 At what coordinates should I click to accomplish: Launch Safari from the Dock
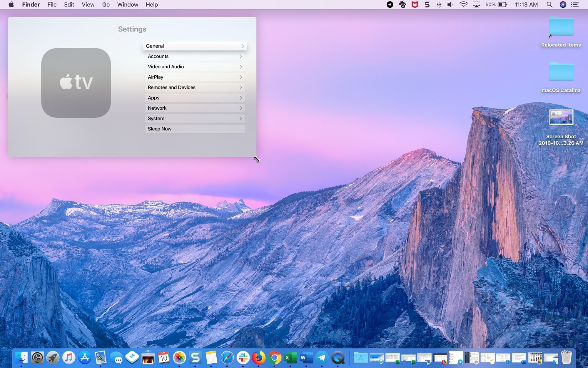pos(226,358)
